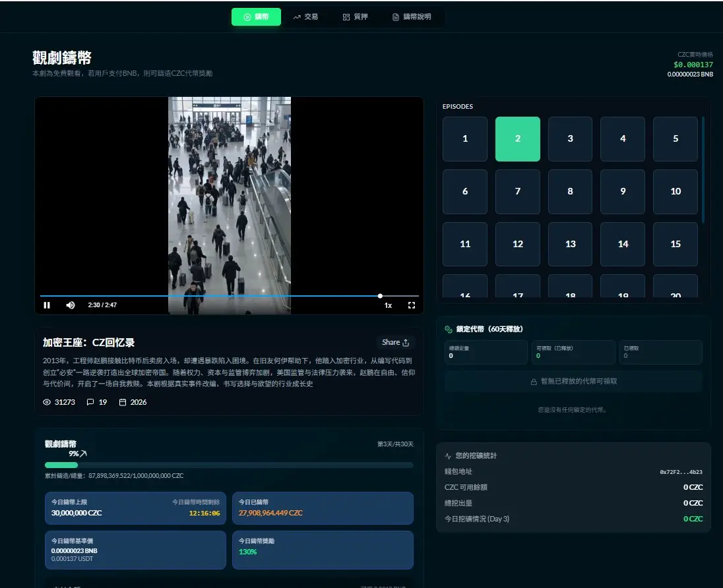This screenshot has height=588, width=723.
Task: Click the 第3天/共30天 label
Action: click(395, 444)
